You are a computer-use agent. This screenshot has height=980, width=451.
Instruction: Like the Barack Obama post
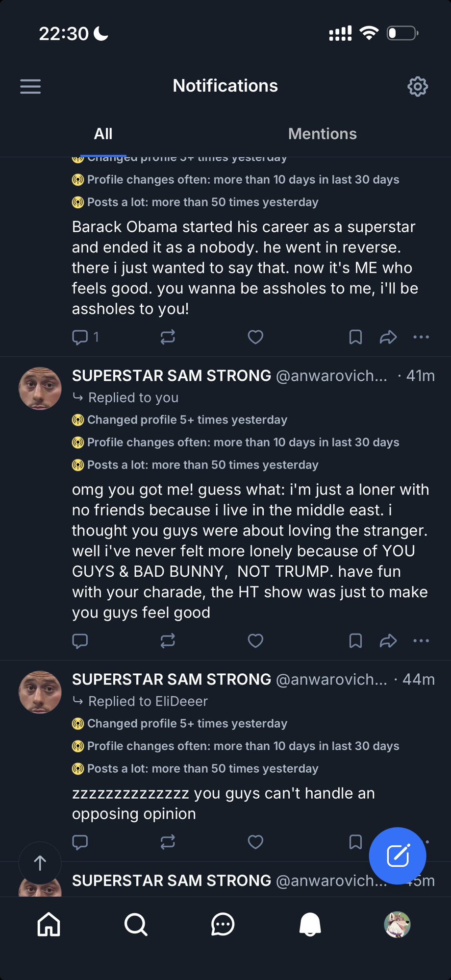(255, 337)
